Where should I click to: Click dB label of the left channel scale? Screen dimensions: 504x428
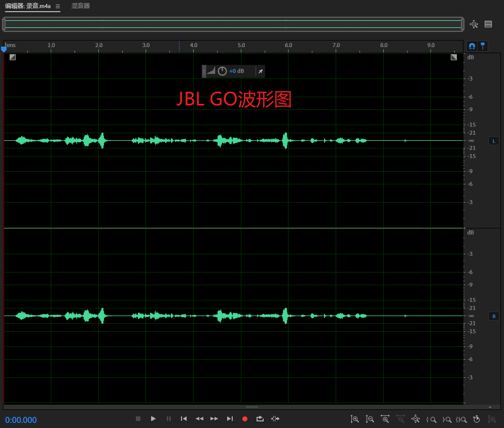coord(471,57)
